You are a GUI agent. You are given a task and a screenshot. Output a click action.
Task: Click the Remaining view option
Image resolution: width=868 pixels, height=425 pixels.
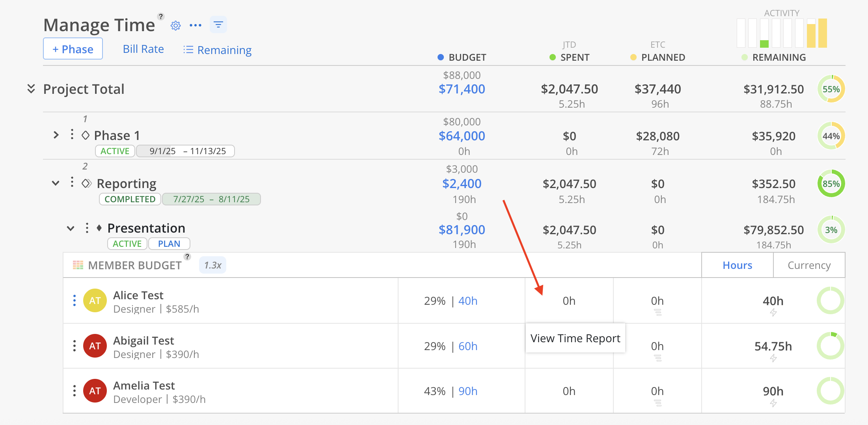(218, 50)
